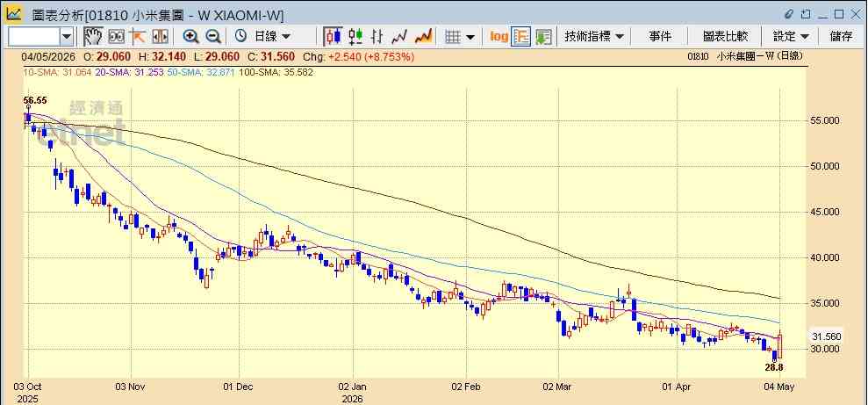This screenshot has height=405, width=868.
Task: Click the clock period icon
Action: 240,37
